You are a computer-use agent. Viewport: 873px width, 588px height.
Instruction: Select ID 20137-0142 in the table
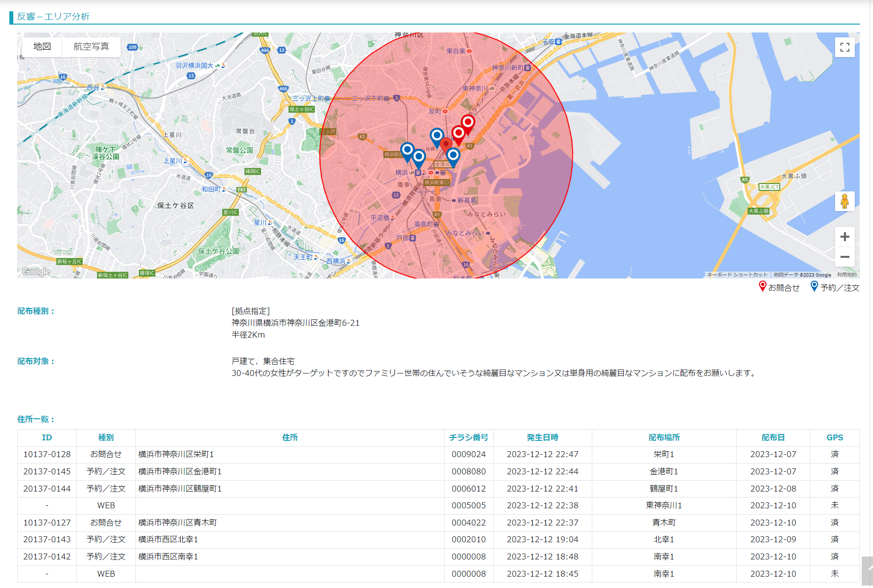[47, 557]
